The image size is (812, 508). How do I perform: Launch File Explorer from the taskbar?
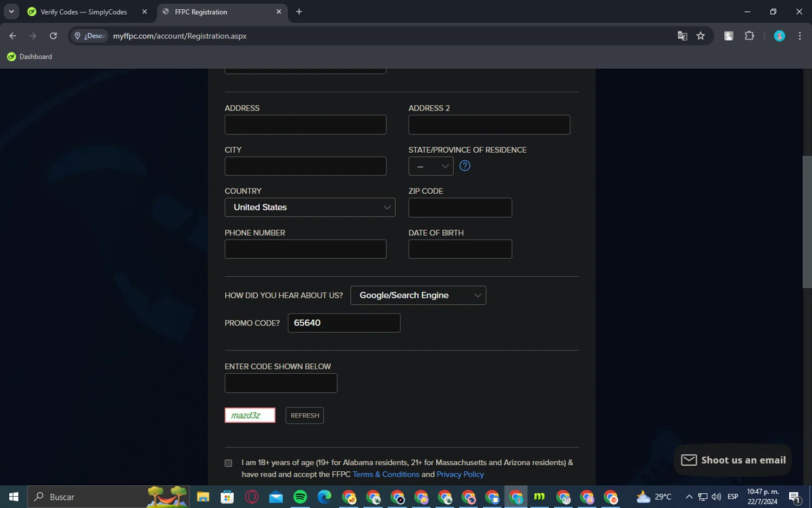[203, 497]
